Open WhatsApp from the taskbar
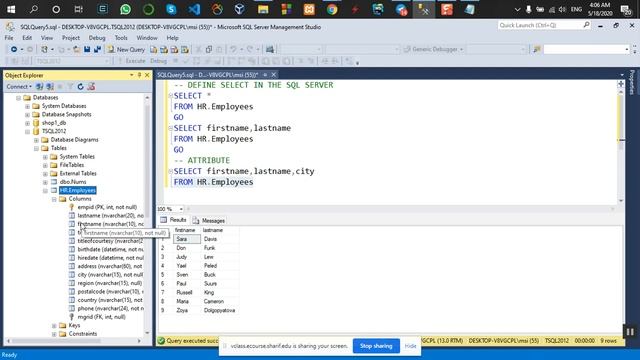The image size is (640, 360). point(126,9)
